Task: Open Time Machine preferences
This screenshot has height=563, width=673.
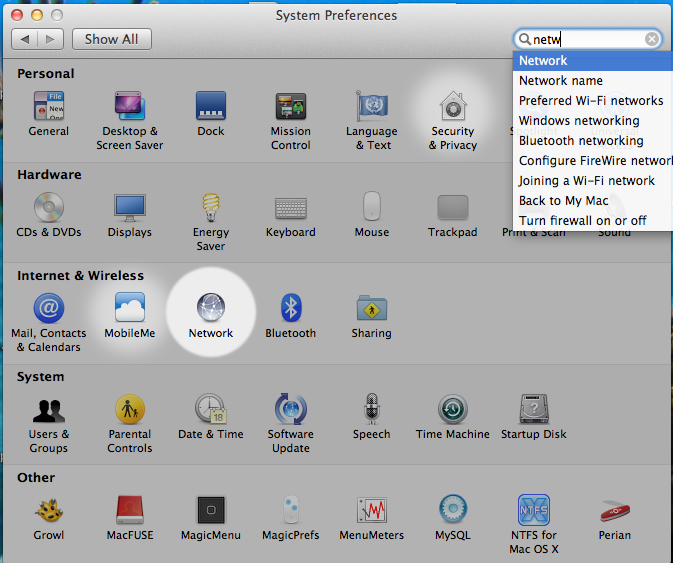Action: click(x=453, y=416)
